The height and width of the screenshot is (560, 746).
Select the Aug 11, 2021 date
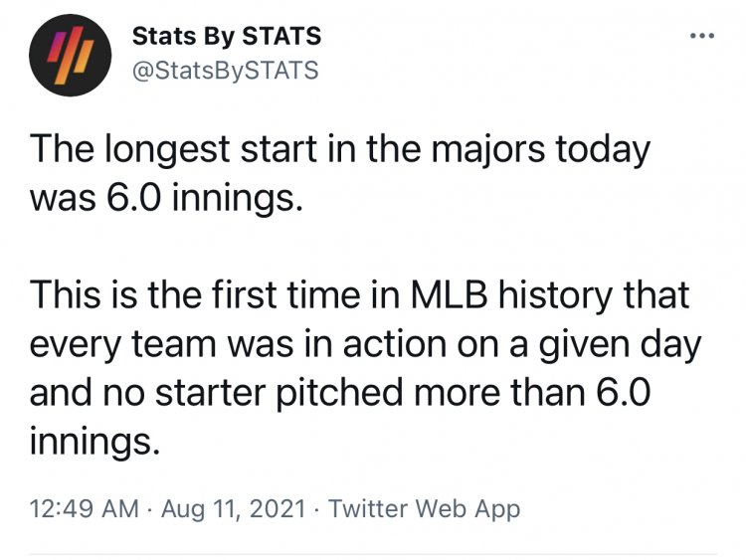coord(233,508)
